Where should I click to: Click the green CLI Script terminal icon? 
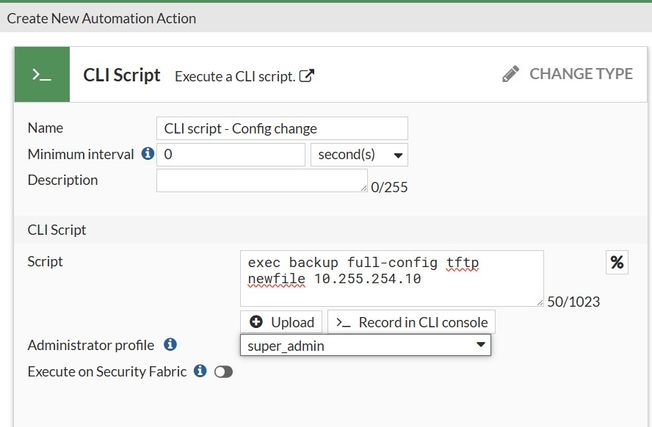click(41, 75)
